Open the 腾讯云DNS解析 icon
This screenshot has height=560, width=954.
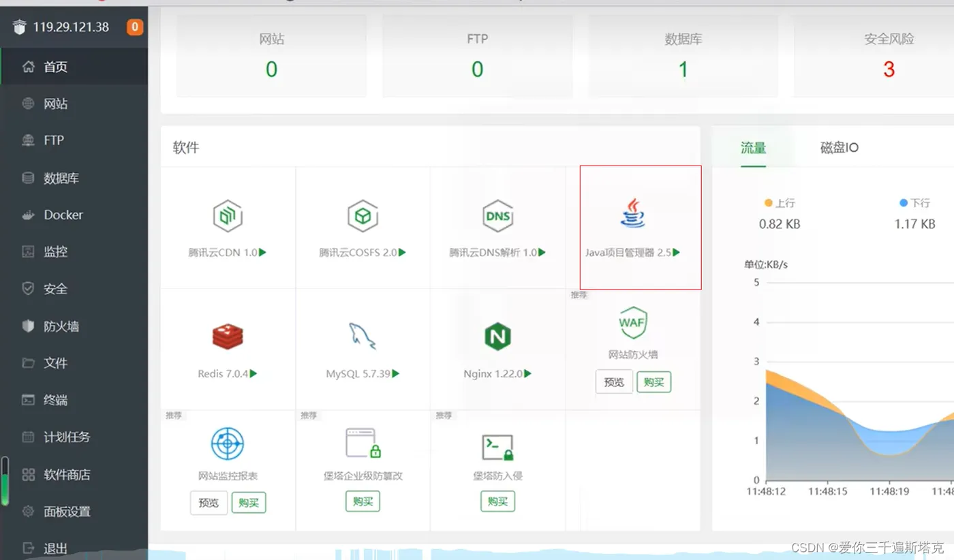[x=497, y=217]
